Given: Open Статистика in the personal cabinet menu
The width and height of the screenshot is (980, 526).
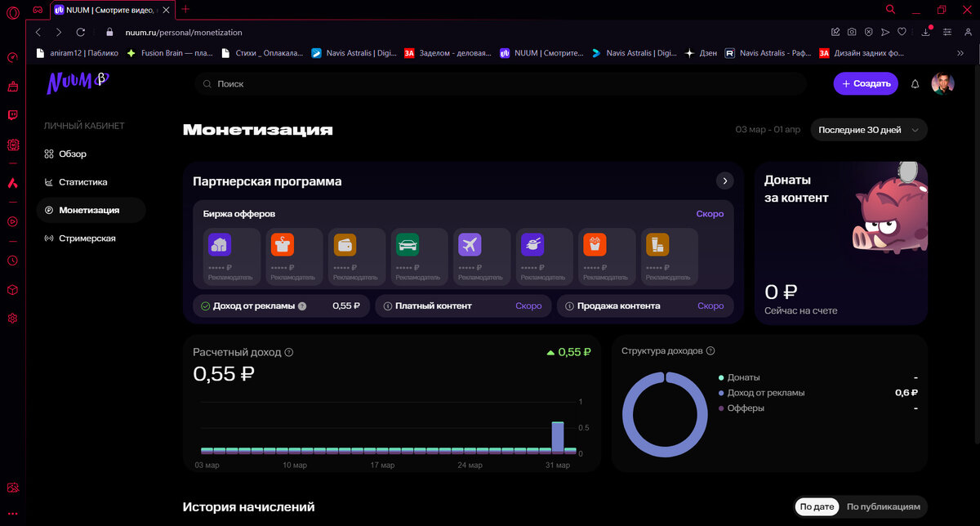Looking at the screenshot, I should [x=85, y=181].
